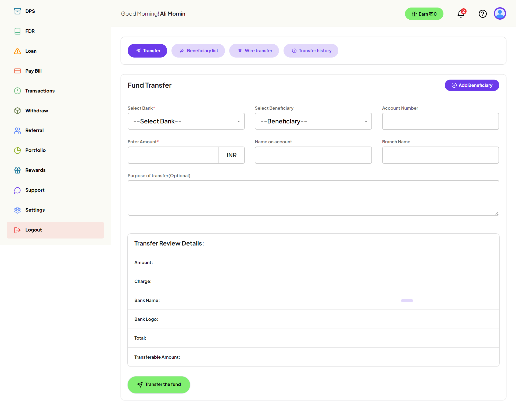Click inside the Account Number field

[440, 121]
